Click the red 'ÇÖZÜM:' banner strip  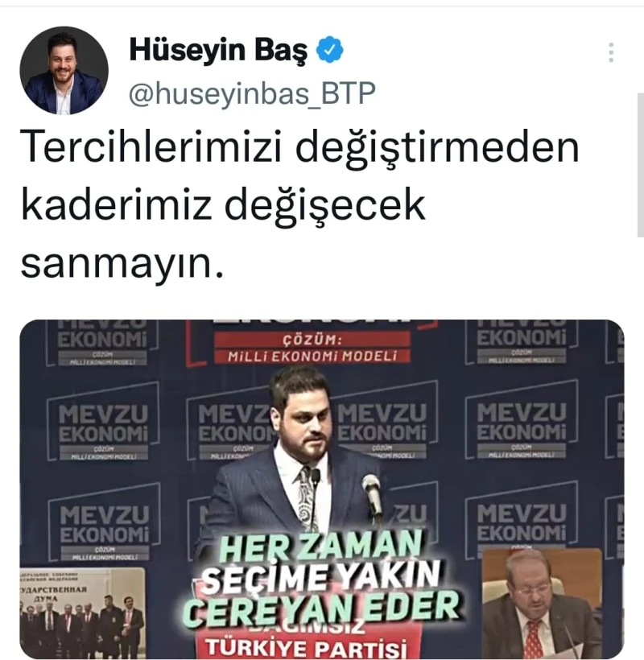pos(312,340)
